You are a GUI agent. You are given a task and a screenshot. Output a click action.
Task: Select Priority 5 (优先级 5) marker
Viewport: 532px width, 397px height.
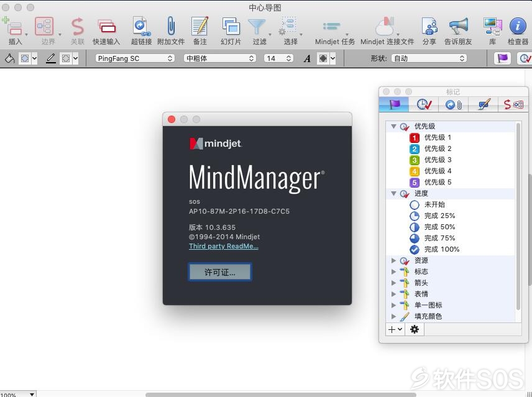[x=431, y=182]
